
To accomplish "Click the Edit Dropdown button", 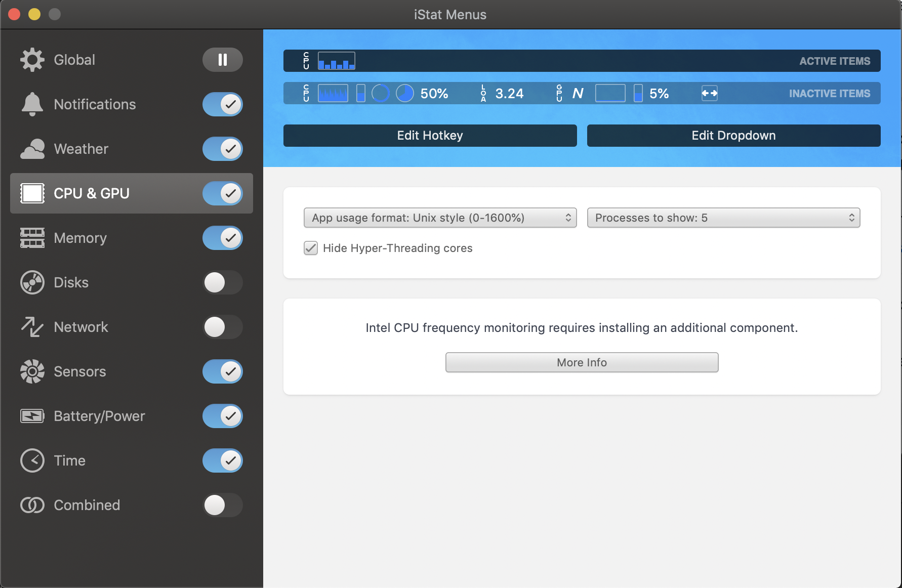I will pos(733,136).
